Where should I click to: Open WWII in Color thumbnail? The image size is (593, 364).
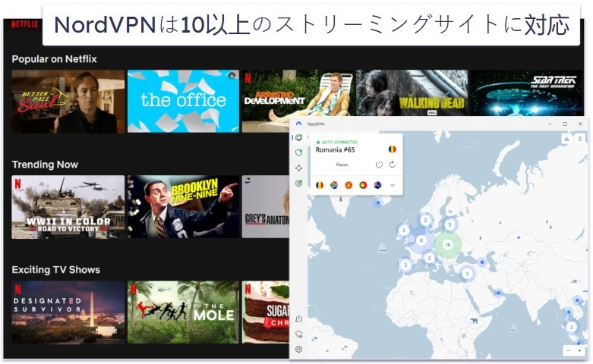[x=68, y=207]
